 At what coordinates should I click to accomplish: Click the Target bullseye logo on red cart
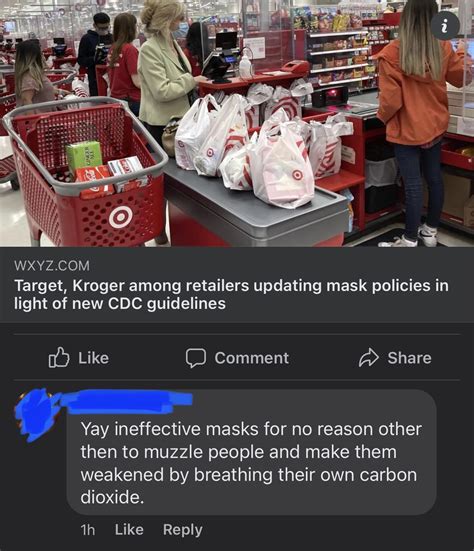pos(121,217)
